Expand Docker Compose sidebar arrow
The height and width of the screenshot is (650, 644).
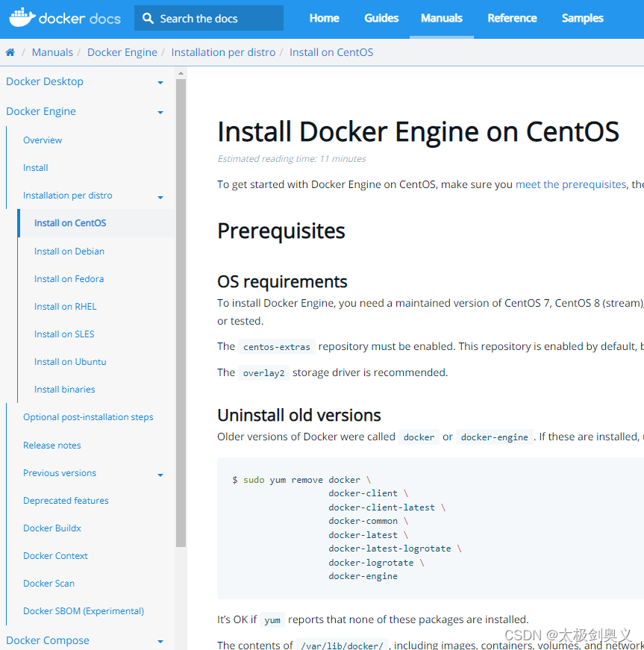160,642
